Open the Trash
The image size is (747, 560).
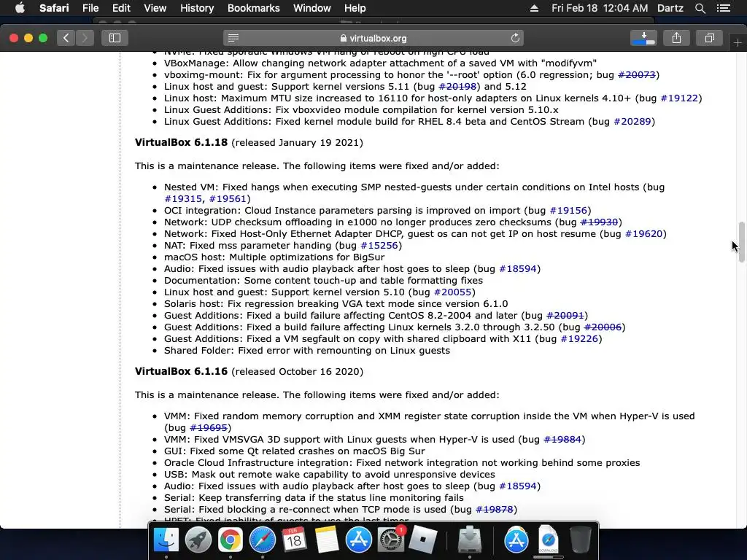coord(580,540)
